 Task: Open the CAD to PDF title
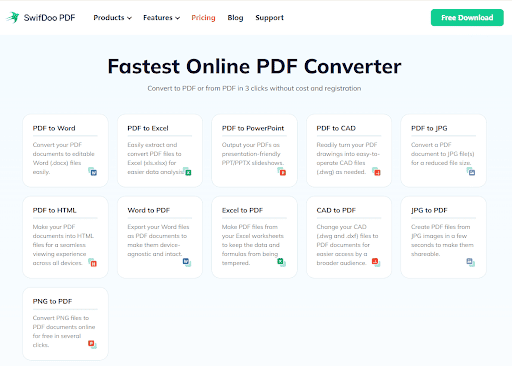click(336, 210)
